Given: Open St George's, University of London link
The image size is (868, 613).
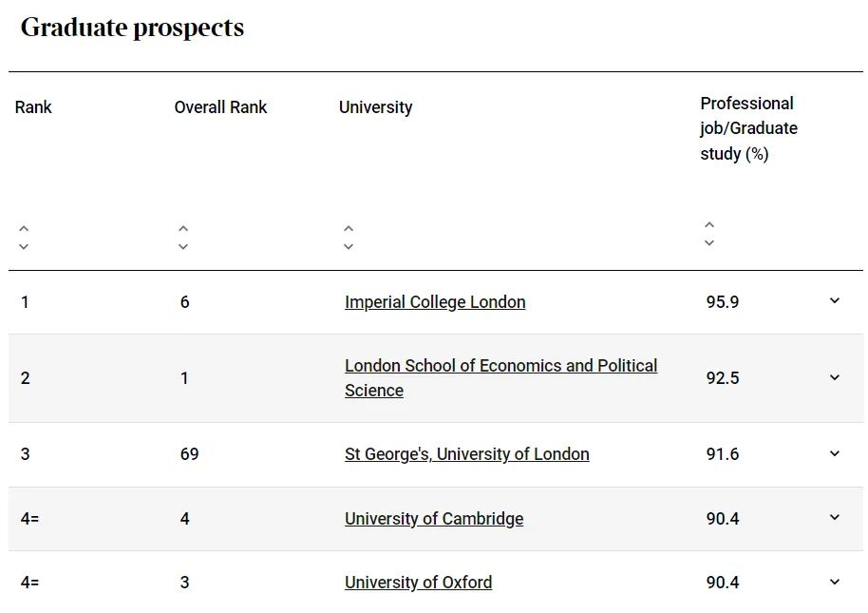Looking at the screenshot, I should [466, 454].
